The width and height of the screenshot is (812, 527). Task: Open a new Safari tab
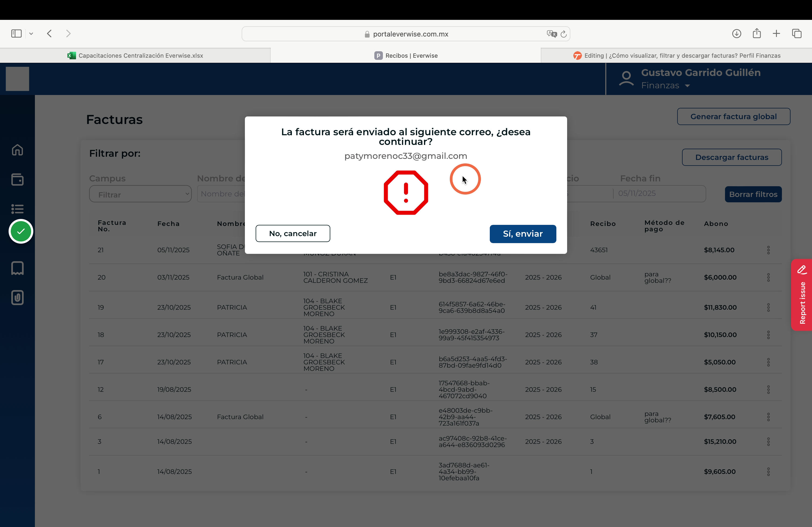tap(776, 33)
